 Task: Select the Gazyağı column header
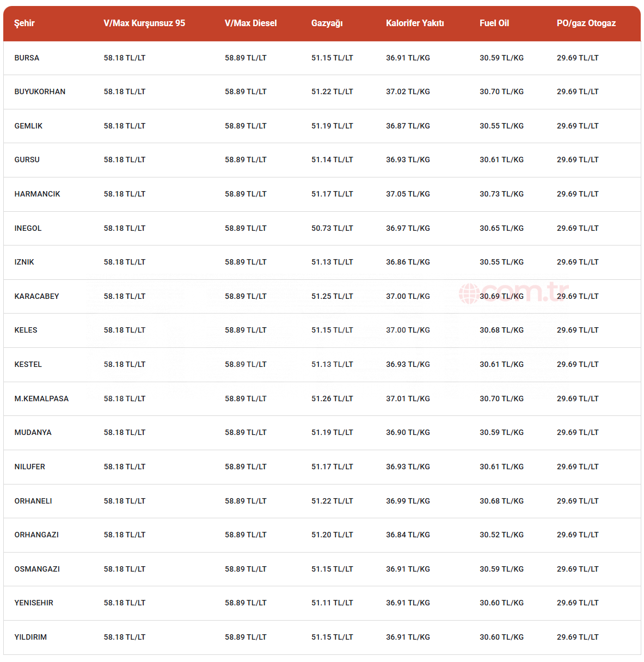[327, 23]
